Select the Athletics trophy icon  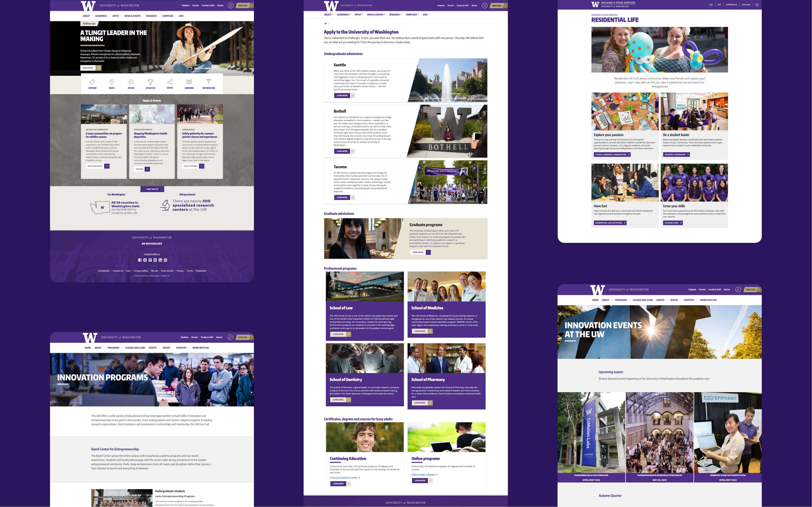(x=150, y=82)
